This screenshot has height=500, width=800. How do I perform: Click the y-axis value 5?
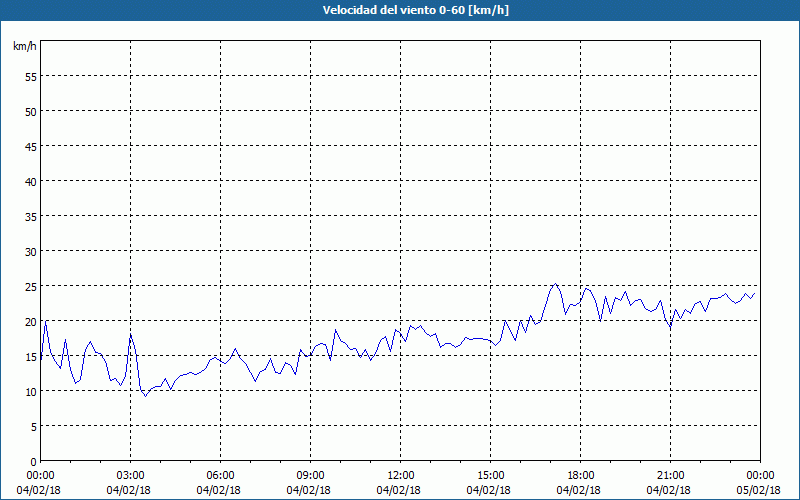34,427
